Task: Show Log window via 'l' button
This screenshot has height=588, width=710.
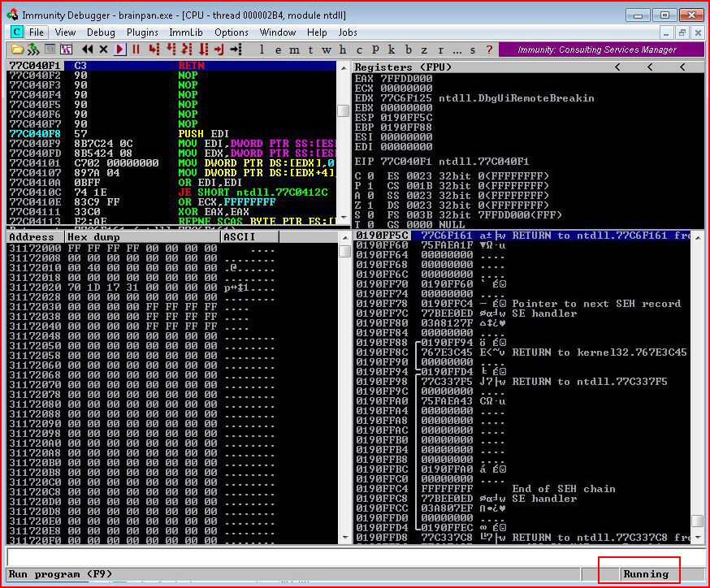Action: click(262, 50)
